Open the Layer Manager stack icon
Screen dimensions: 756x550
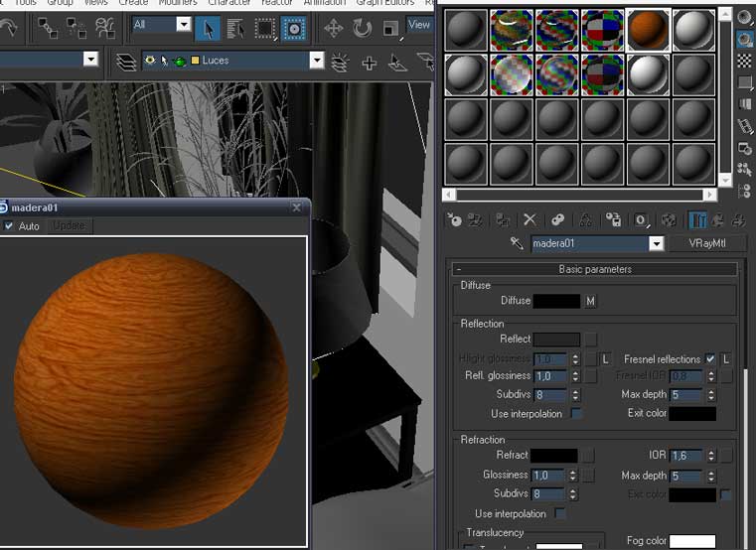[126, 62]
